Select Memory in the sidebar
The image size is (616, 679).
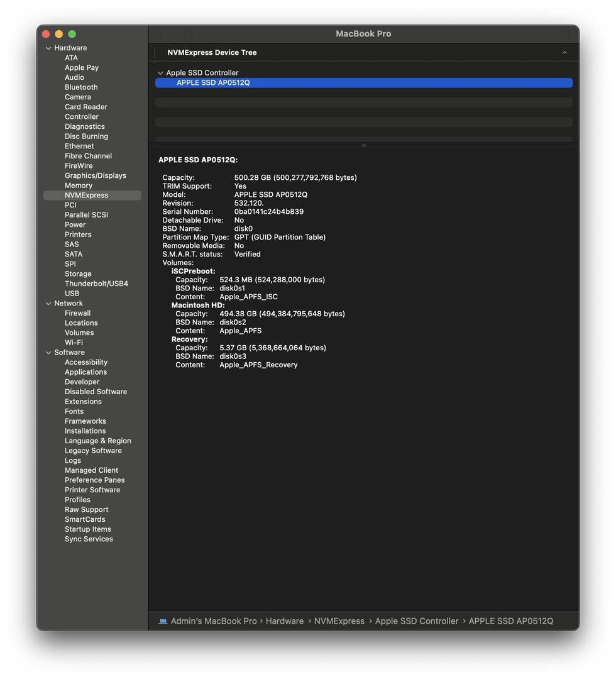coord(79,185)
